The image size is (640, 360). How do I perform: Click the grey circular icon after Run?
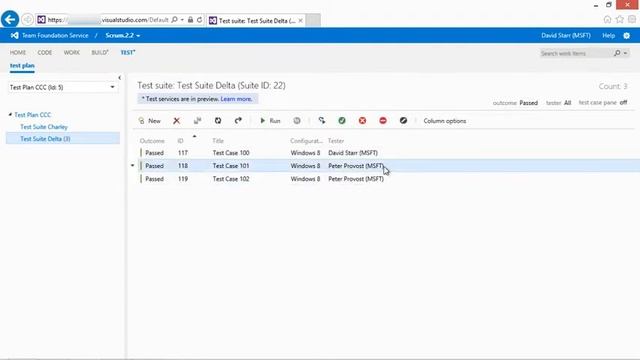point(297,120)
